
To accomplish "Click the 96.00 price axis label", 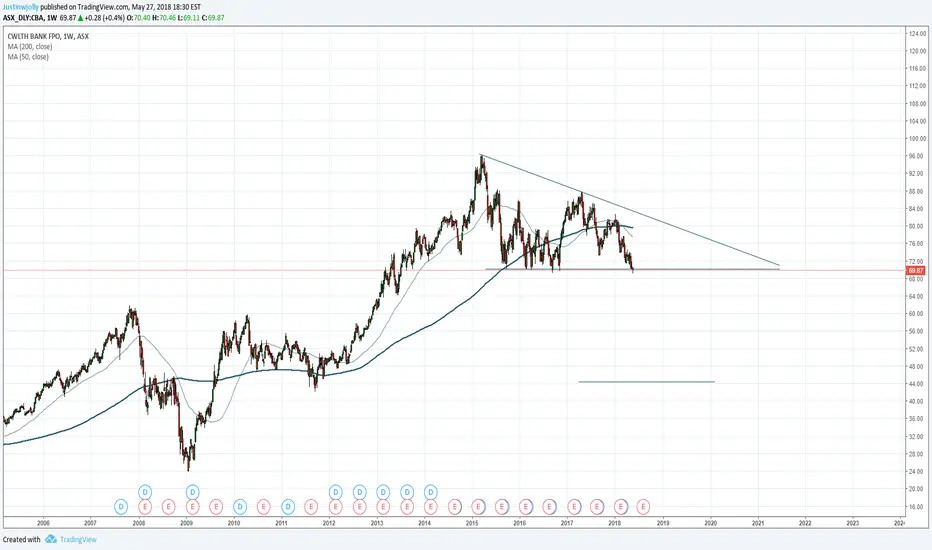I will click(917, 156).
